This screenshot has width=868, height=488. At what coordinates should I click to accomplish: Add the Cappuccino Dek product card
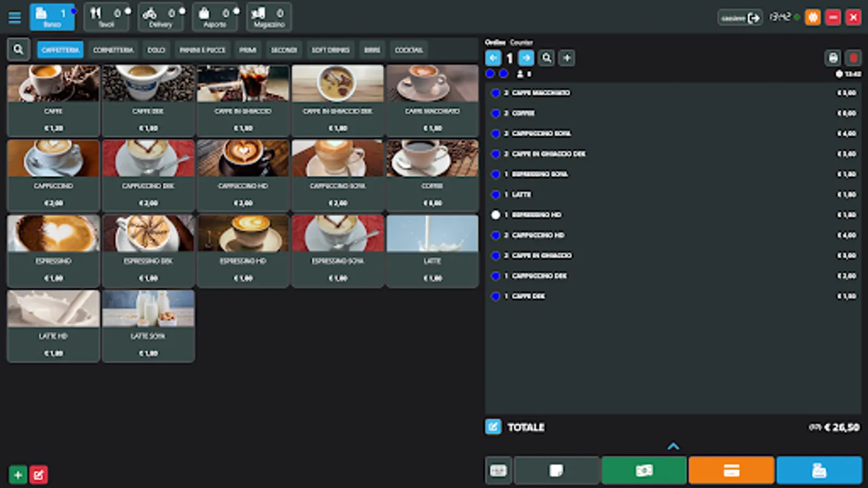pos(148,175)
